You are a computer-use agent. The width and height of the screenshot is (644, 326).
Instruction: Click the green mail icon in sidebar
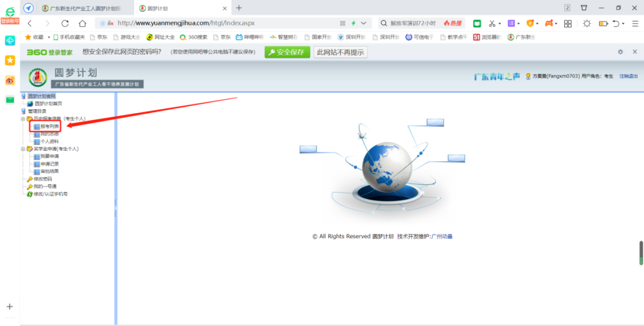(10, 100)
